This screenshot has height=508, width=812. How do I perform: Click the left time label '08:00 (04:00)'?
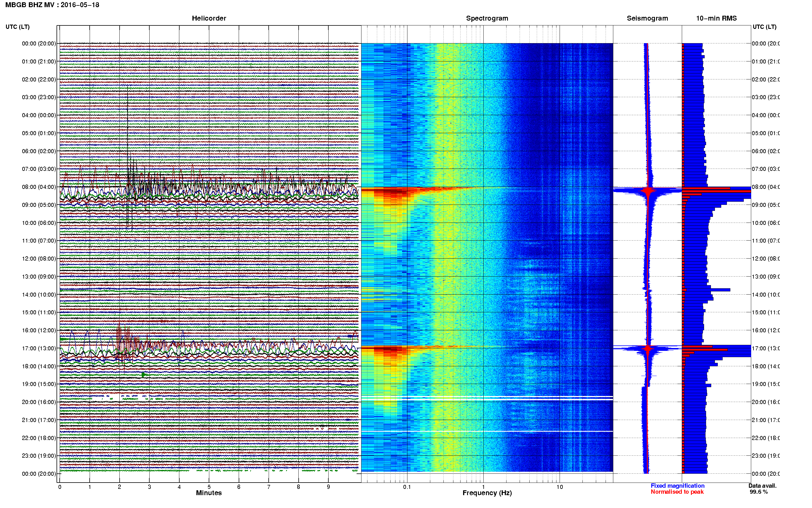39,187
